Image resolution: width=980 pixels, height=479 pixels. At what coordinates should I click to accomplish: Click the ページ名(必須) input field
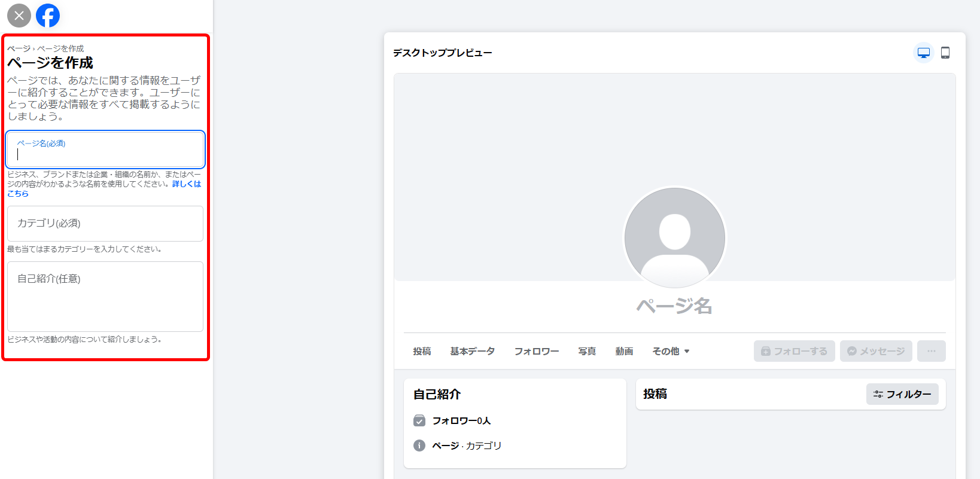[x=105, y=150]
